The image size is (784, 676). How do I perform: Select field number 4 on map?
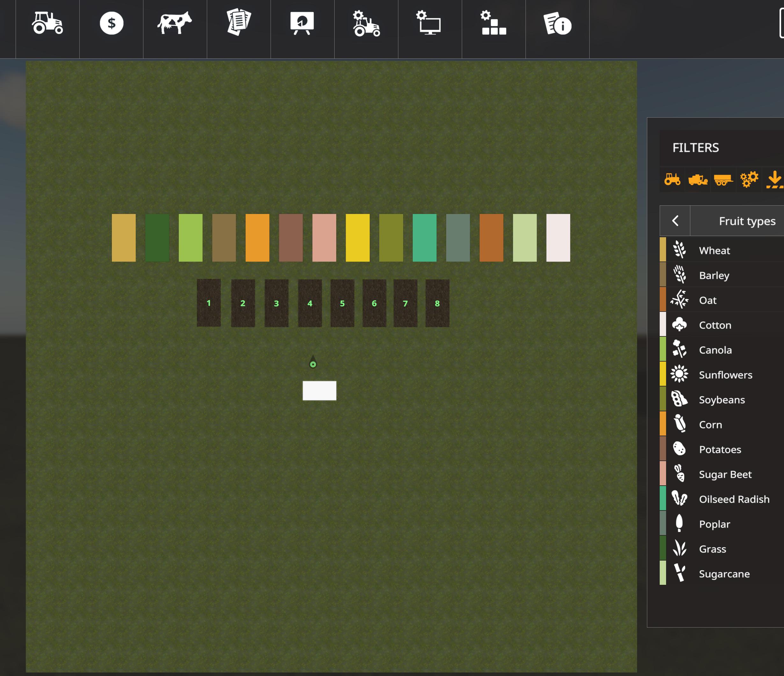[310, 303]
